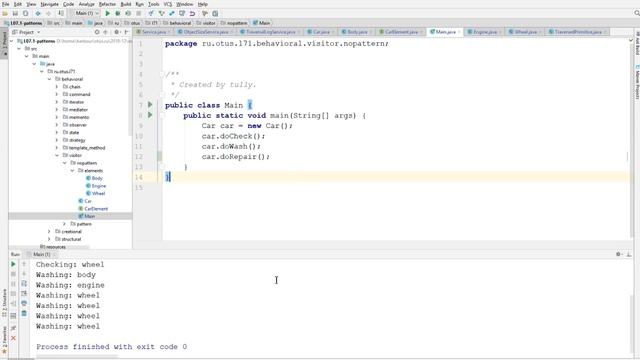Select the Main (1) tab in the Run panel
This screenshot has width=640, height=360.
42,254
